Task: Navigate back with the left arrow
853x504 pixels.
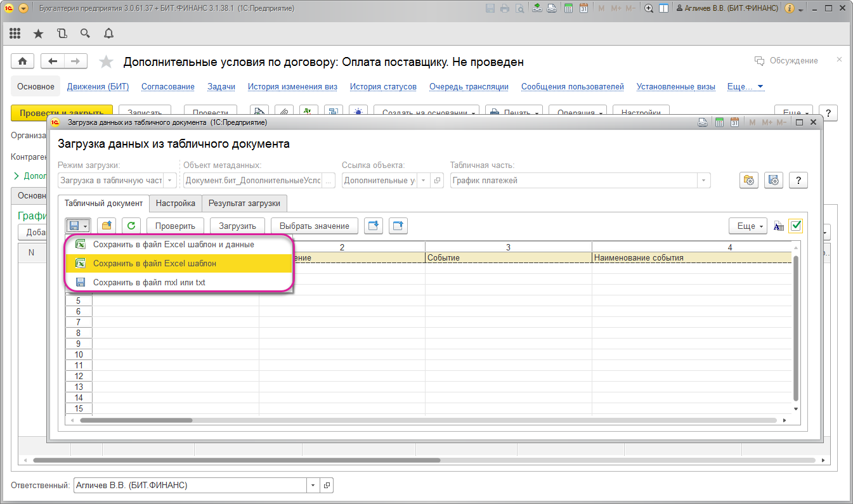Action: pos(53,61)
